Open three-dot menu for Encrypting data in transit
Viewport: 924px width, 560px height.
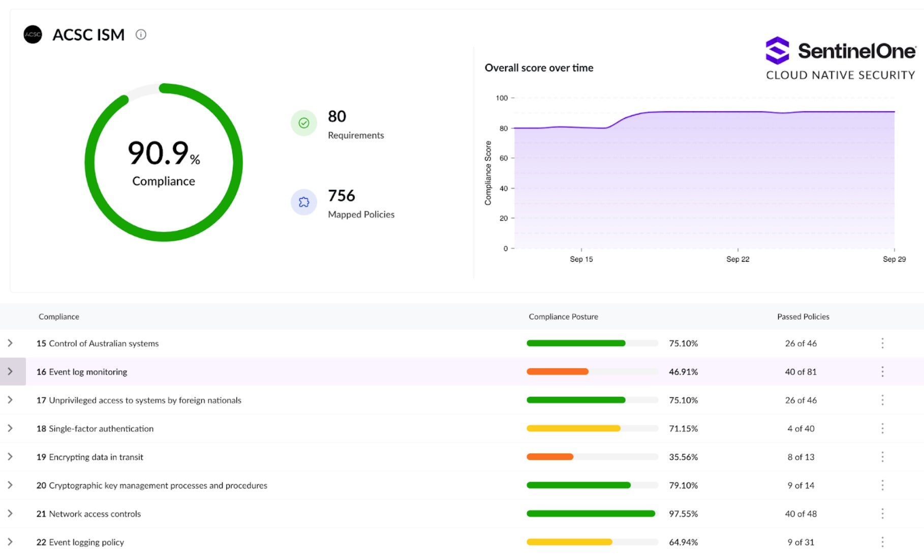tap(882, 457)
